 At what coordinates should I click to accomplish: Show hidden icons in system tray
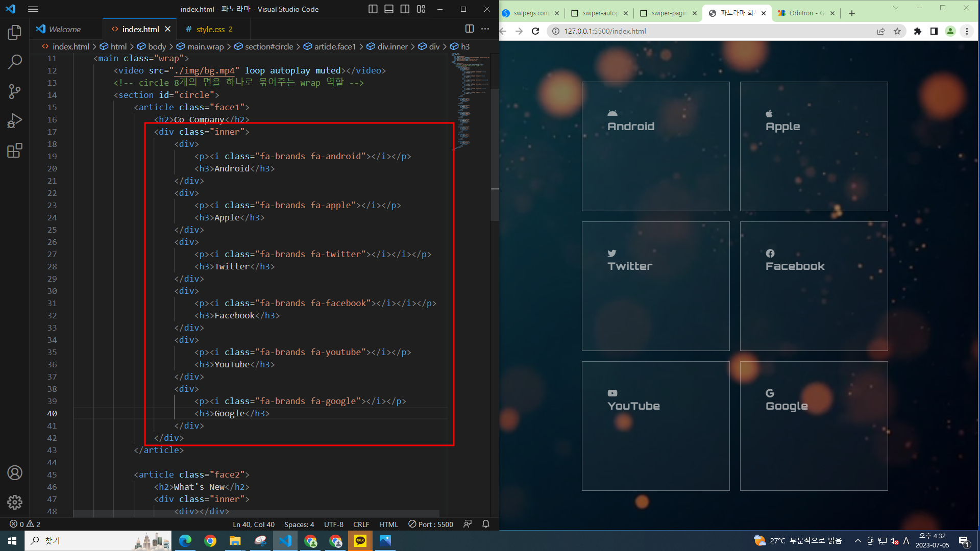[x=857, y=541]
